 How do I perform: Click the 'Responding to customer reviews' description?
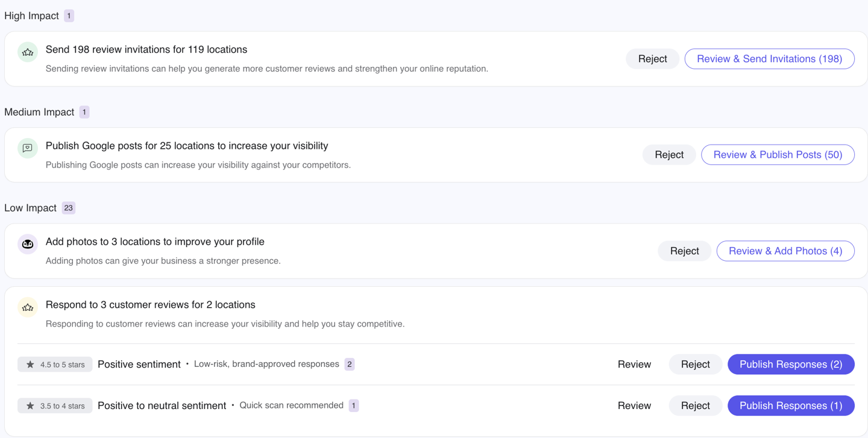(225, 324)
